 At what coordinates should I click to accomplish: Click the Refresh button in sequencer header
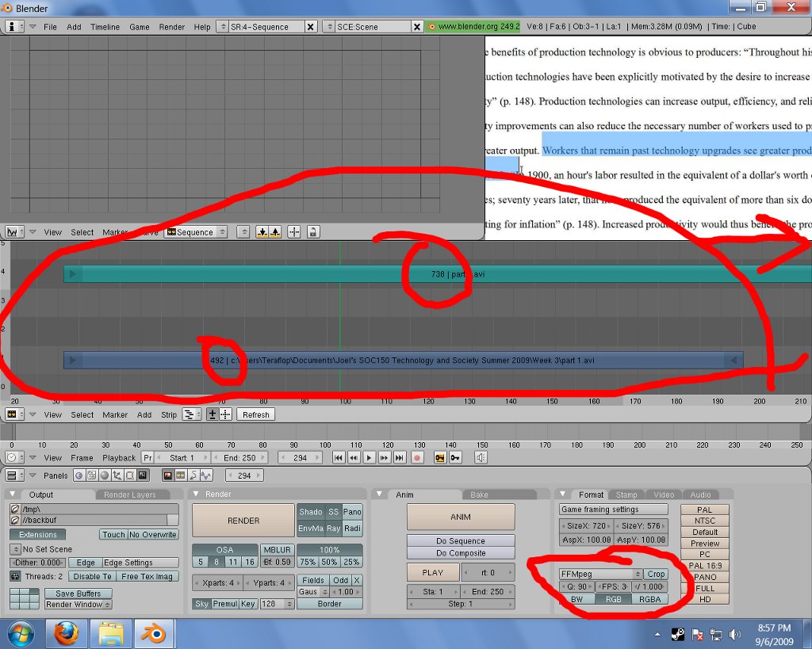256,414
